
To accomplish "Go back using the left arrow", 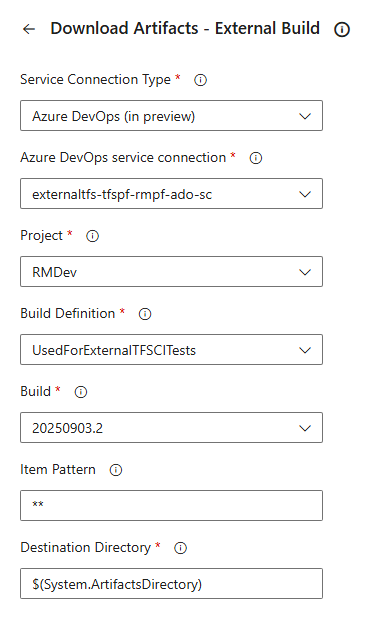I will (x=29, y=29).
